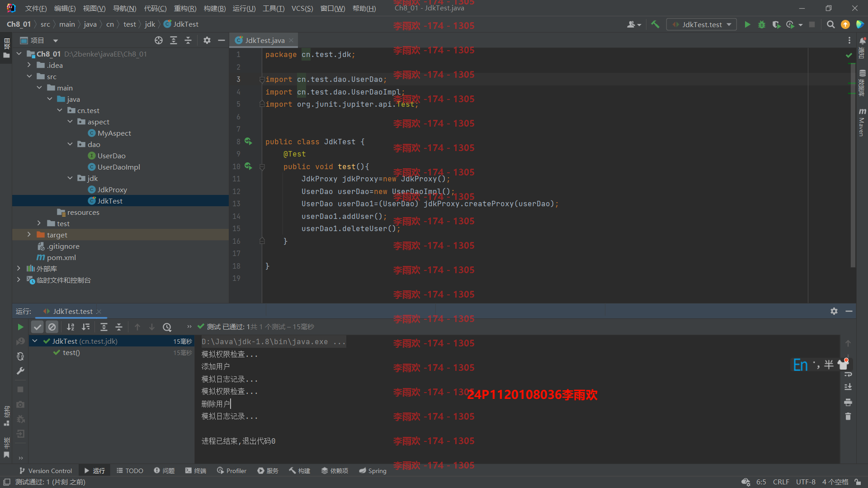Click UTF-8 encoding in status bar
This screenshot has height=488, width=868.
point(806,482)
